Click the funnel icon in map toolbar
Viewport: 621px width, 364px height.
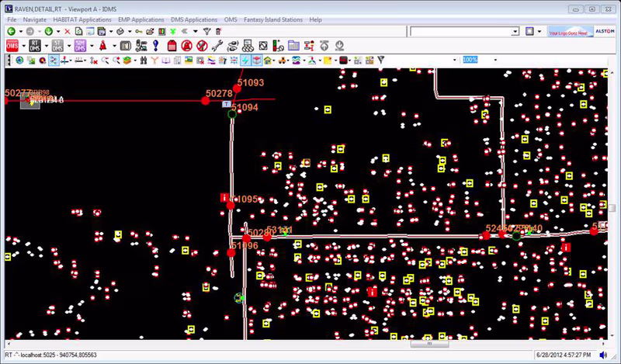click(x=380, y=60)
